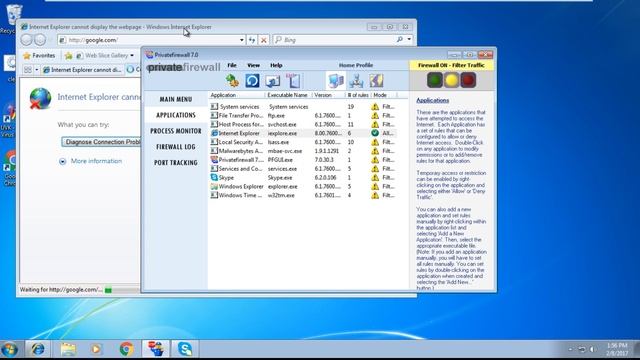
Task: Click the IE back navigation button
Action: [x=27, y=40]
